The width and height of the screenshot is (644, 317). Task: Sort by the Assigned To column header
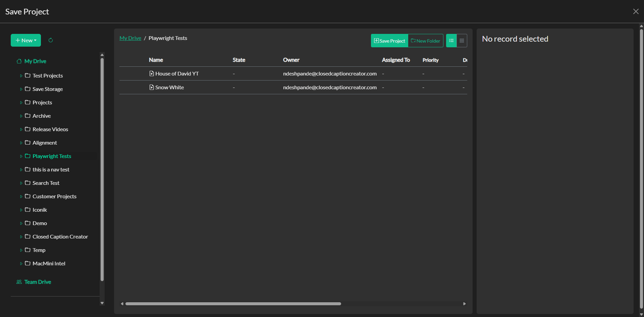396,60
